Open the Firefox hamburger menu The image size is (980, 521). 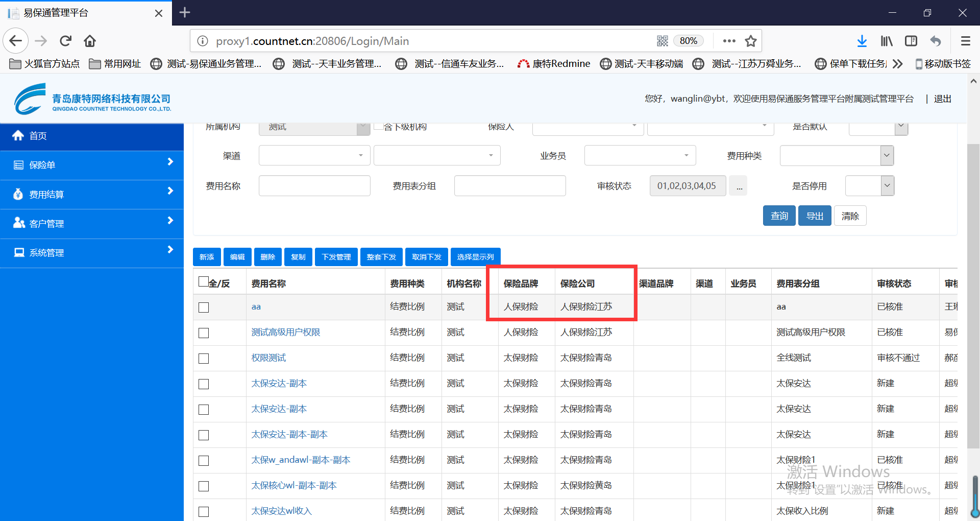(x=965, y=41)
